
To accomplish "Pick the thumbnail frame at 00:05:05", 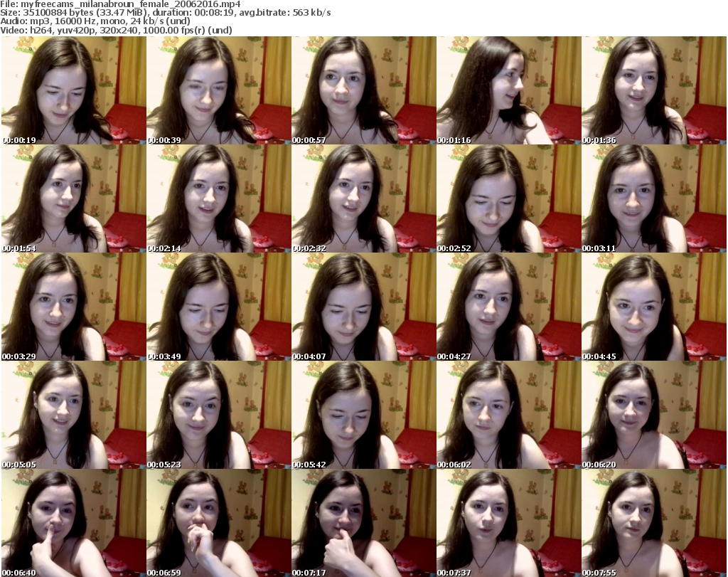I will [x=74, y=415].
